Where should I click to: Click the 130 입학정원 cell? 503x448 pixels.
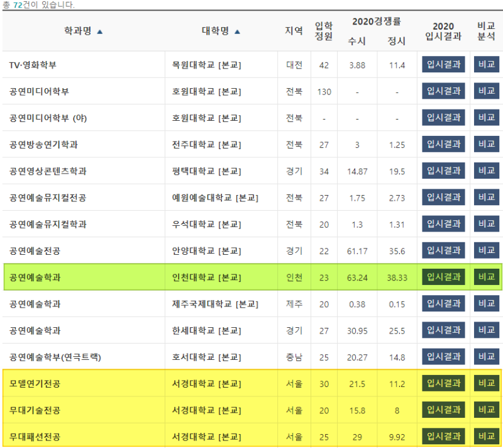pos(324,92)
